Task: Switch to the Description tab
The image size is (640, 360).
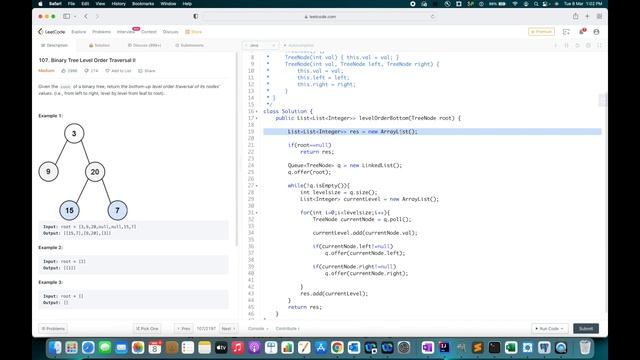Action: (54, 45)
